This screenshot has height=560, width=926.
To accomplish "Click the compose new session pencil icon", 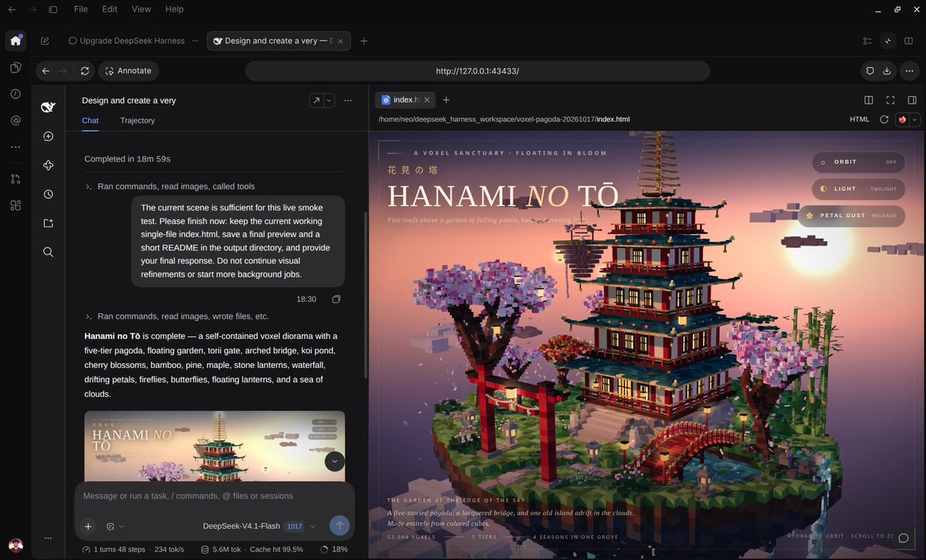I will [x=45, y=41].
